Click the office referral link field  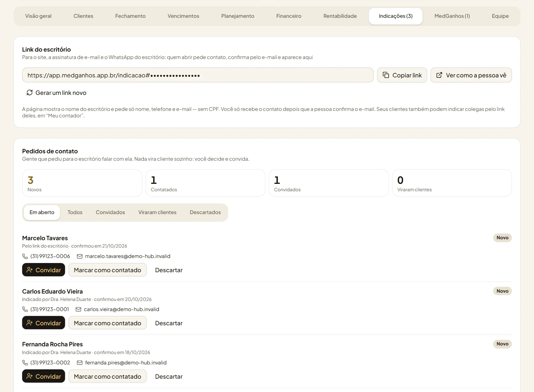point(198,75)
